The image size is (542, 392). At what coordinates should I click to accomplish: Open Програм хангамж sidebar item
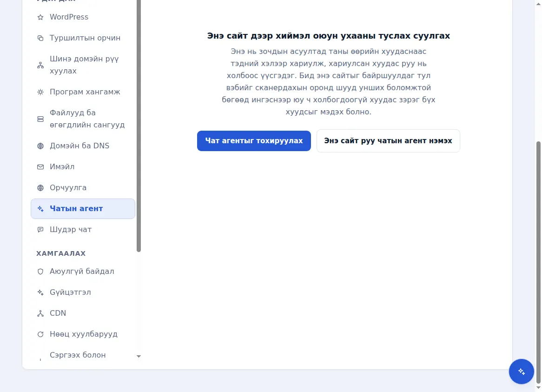[83, 92]
